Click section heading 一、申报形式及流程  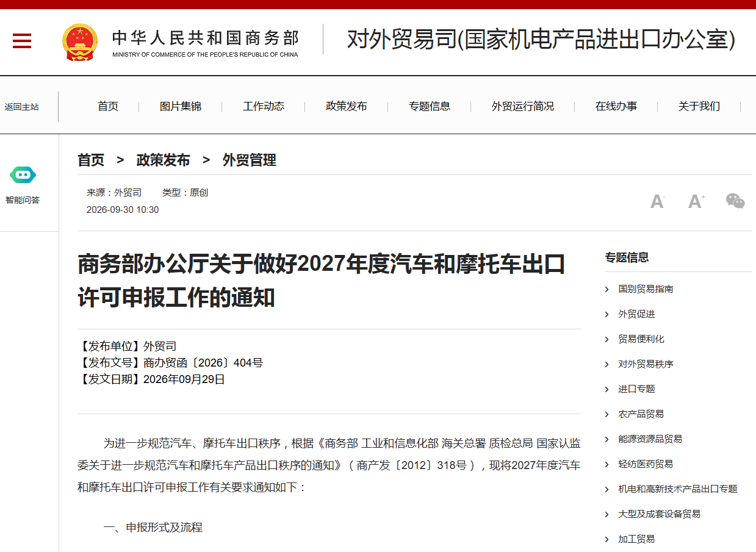[153, 528]
